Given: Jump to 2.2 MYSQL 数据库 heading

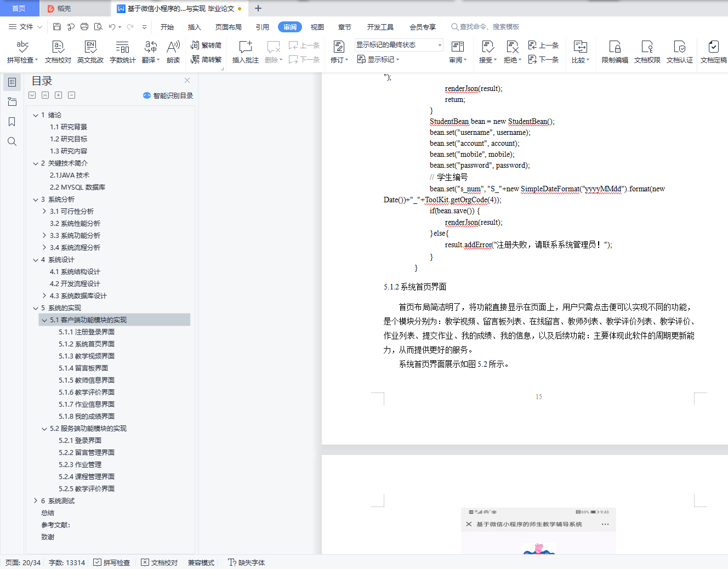Looking at the screenshot, I should tap(77, 187).
